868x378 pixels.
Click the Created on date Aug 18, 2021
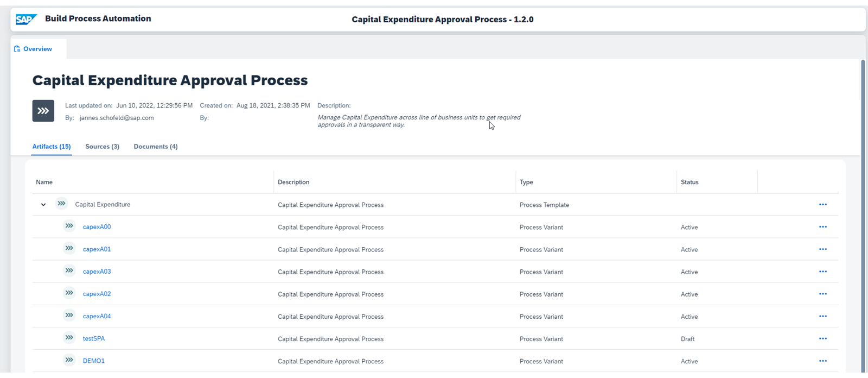273,105
